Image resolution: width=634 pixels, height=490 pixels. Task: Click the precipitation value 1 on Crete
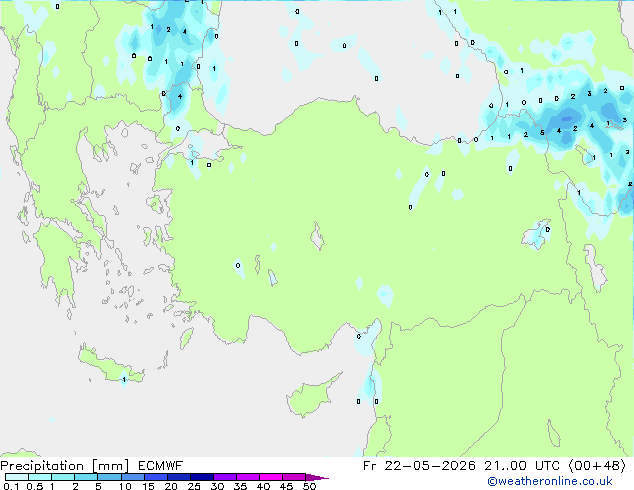pyautogui.click(x=124, y=380)
